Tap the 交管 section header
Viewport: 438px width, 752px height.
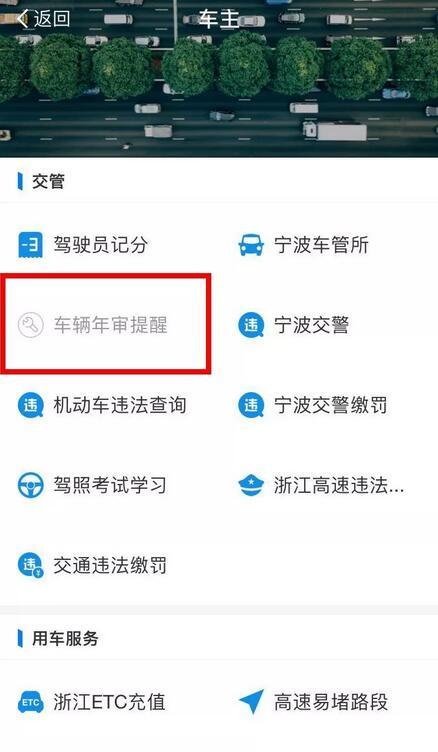click(x=48, y=181)
